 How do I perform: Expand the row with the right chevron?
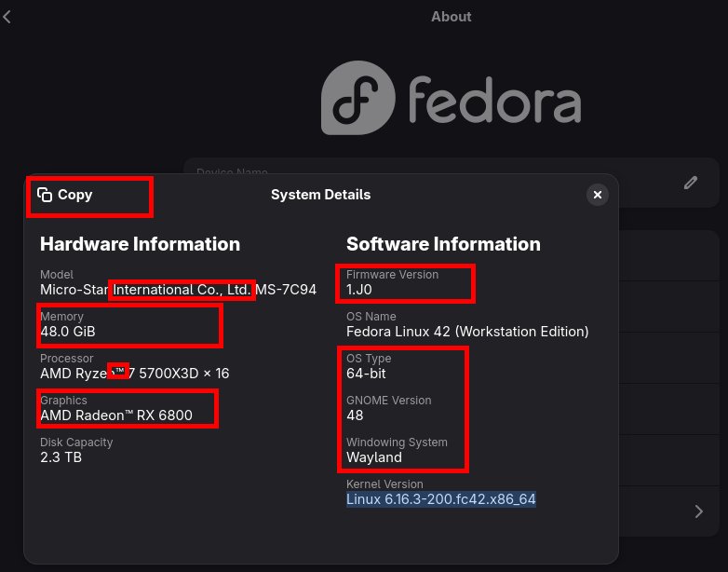(x=699, y=511)
